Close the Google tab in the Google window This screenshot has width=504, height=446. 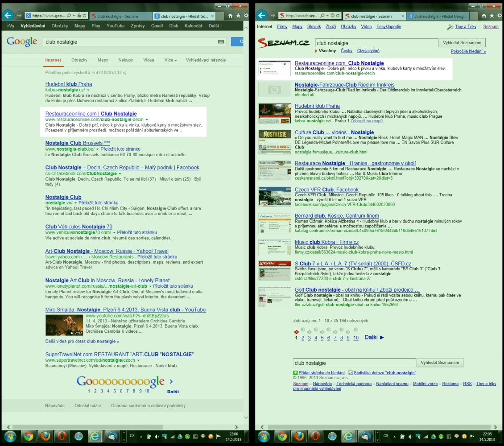212,16
